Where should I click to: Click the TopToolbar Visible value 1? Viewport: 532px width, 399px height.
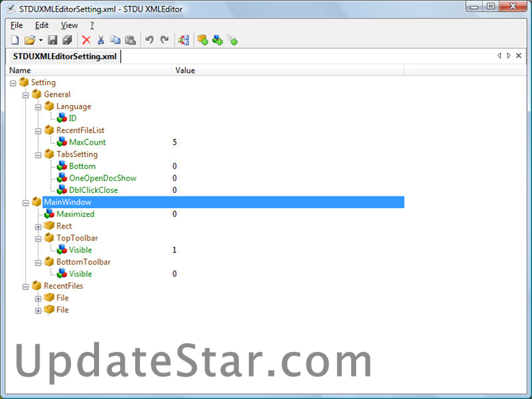[x=175, y=250]
